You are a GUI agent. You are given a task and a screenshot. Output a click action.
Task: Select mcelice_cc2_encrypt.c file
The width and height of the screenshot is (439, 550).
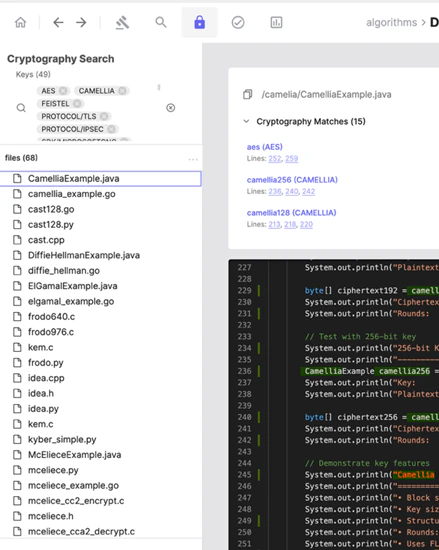[x=101, y=501]
